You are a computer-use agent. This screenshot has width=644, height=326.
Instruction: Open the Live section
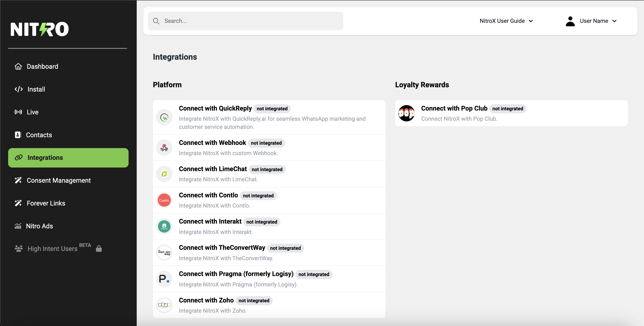pos(68,112)
